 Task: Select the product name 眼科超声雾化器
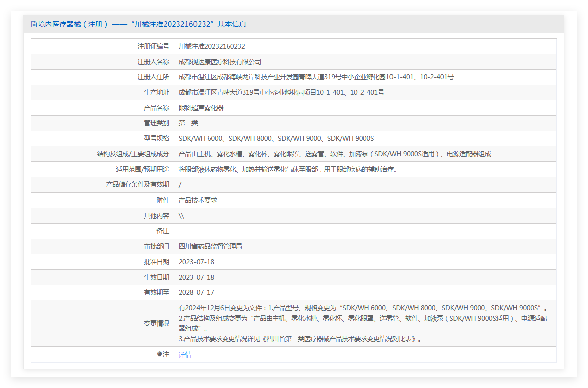coord(201,108)
